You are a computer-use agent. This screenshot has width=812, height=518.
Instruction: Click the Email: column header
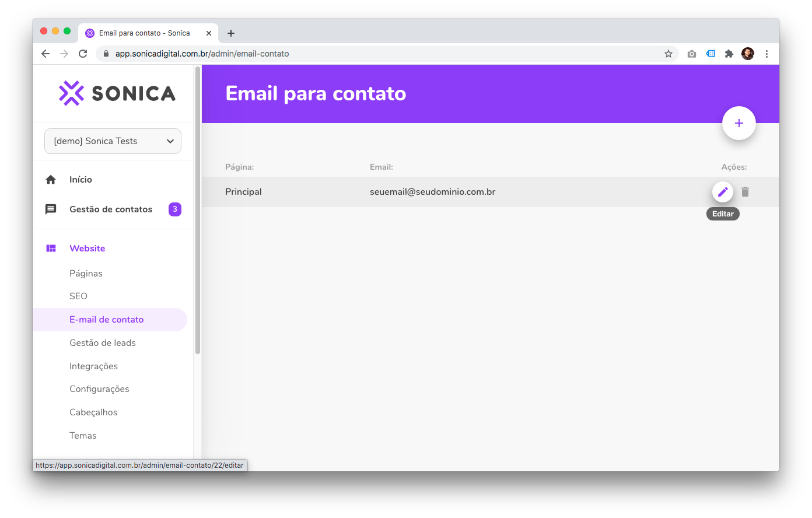[381, 167]
